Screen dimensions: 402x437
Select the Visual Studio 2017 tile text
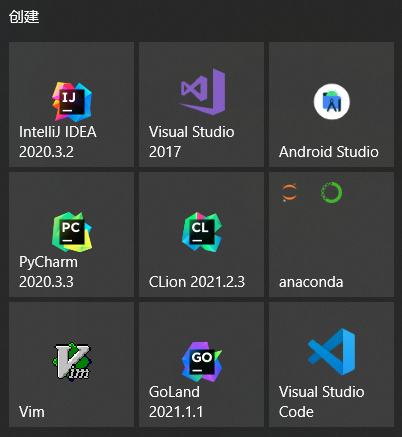coord(192,142)
